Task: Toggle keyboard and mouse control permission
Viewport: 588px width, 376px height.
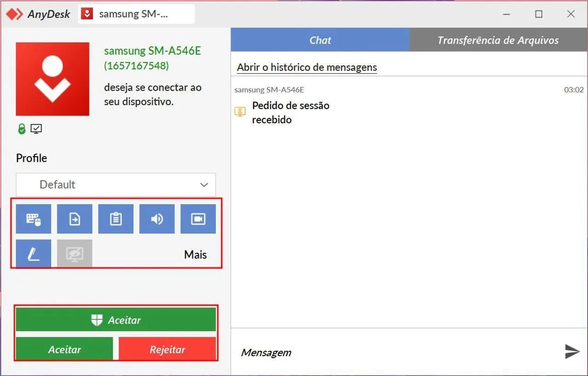Action: [x=34, y=219]
